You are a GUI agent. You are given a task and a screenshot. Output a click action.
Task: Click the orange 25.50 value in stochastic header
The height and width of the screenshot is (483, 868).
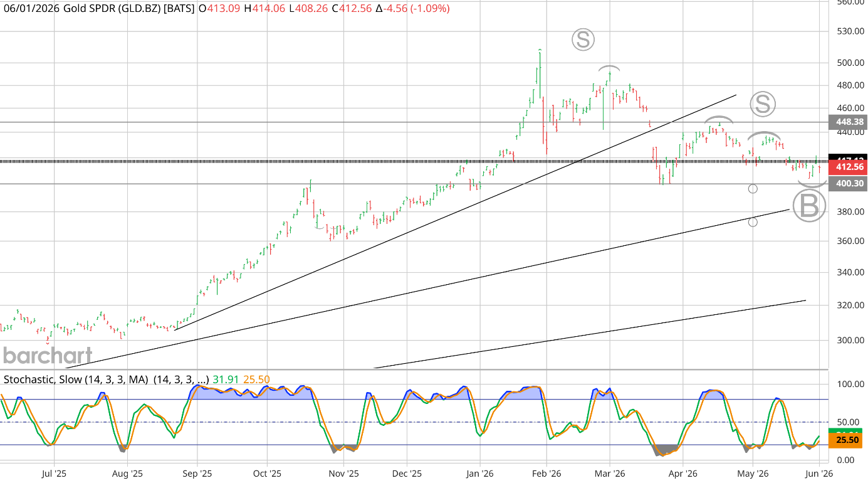tap(256, 379)
